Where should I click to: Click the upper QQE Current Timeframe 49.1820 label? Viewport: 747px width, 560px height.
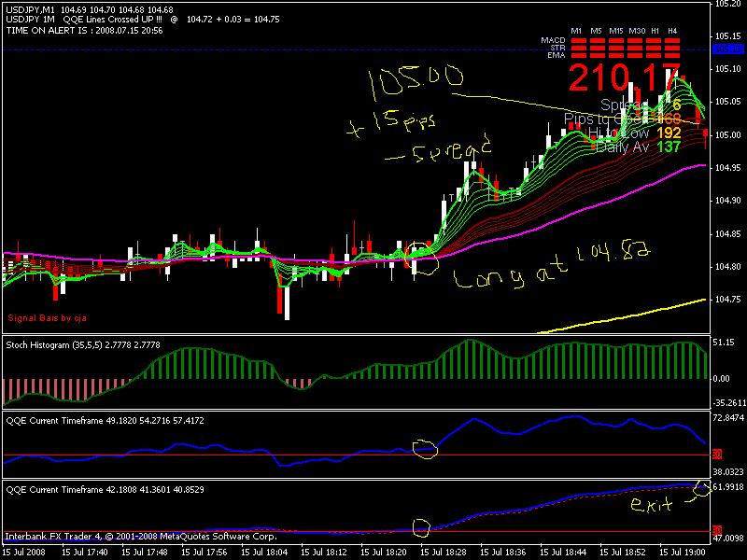(105, 421)
